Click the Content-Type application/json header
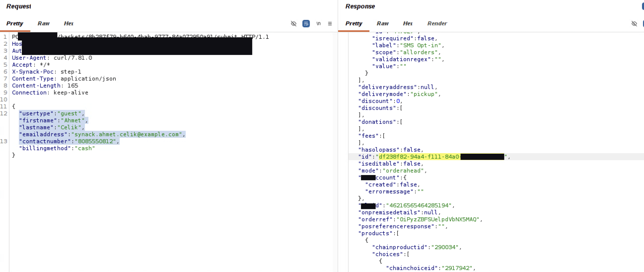644x272 pixels. (x=64, y=79)
